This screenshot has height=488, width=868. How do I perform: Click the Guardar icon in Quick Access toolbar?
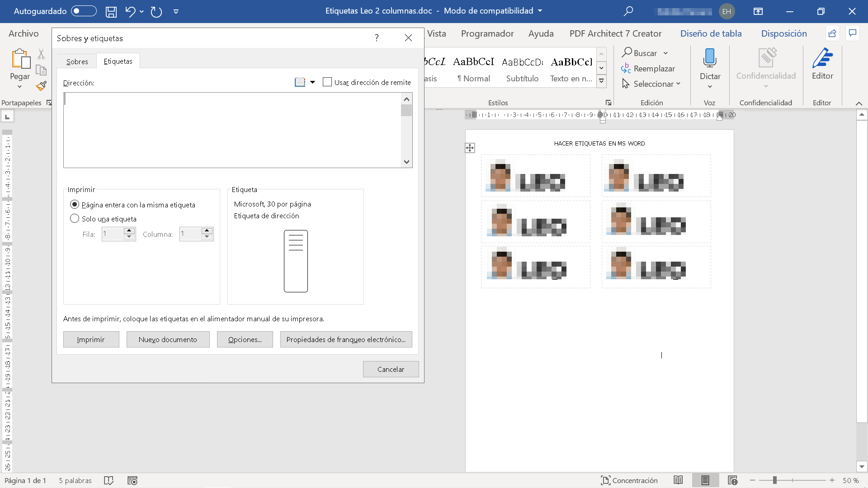click(x=111, y=11)
